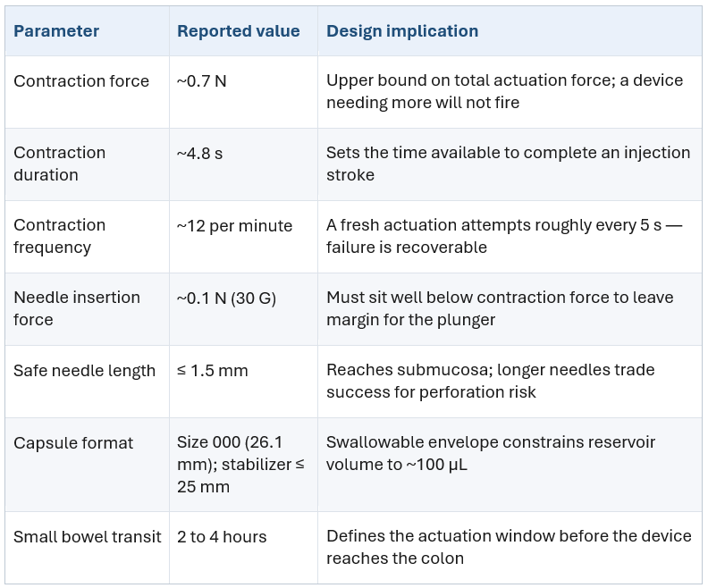
Task: Select the Needle insertion force label
Action: [x=77, y=308]
